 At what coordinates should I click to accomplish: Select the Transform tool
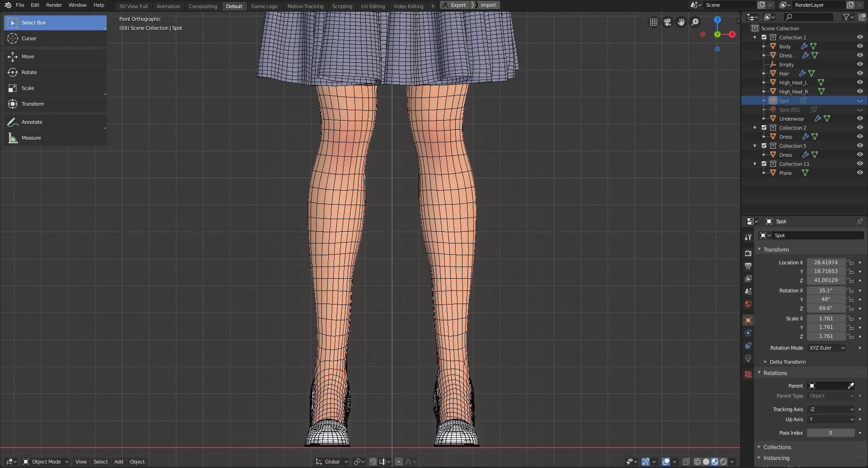[55, 104]
